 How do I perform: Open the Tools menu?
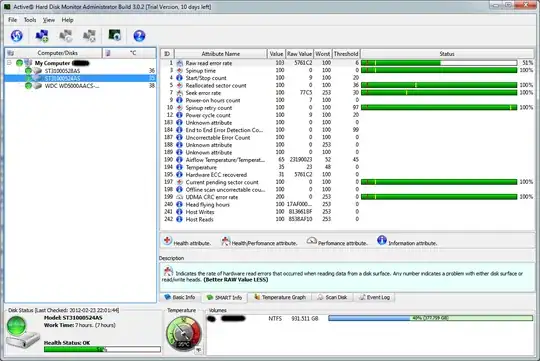click(x=30, y=20)
